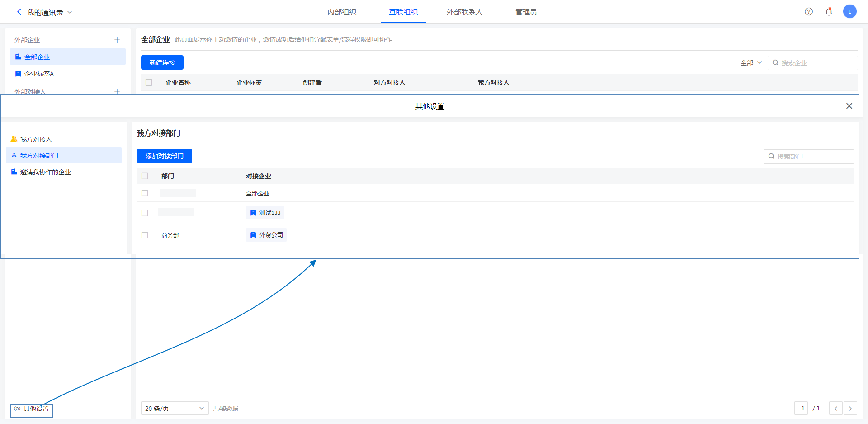868x424 pixels.
Task: Click the 测试133 tag
Action: [x=265, y=213]
